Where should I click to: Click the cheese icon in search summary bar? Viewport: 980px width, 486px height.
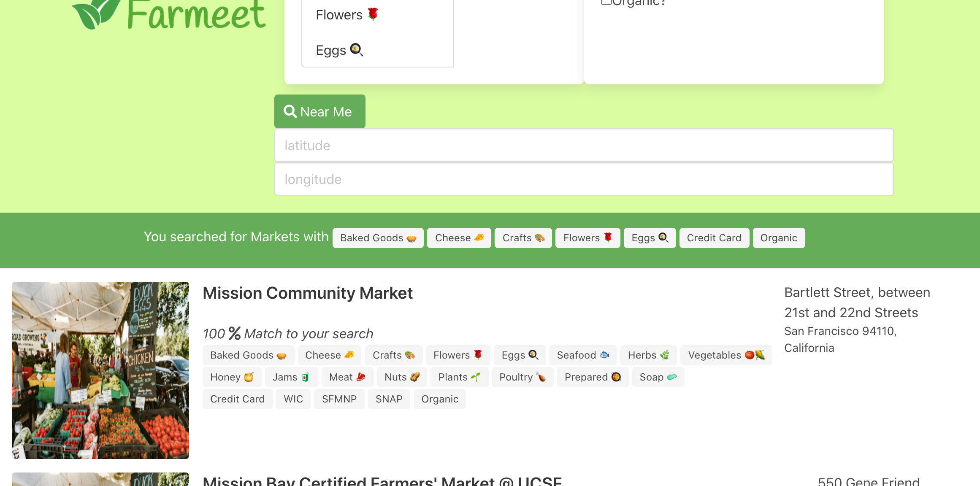pyautogui.click(x=479, y=238)
